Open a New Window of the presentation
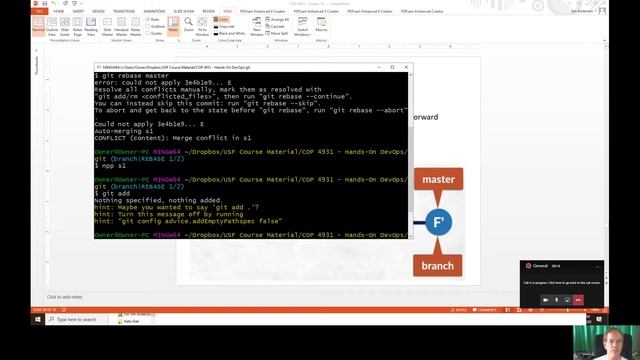 [x=256, y=26]
